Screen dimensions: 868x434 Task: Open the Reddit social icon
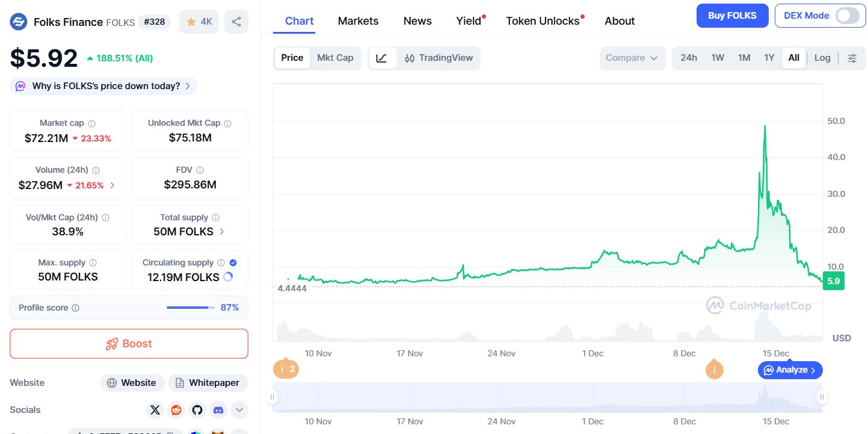click(x=176, y=410)
